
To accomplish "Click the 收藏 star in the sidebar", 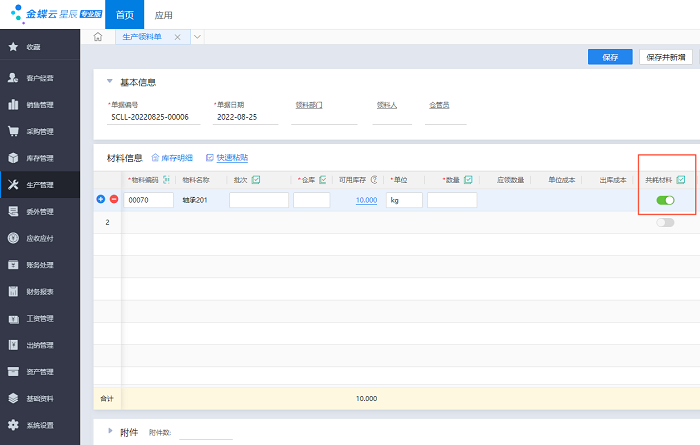I will pos(14,47).
